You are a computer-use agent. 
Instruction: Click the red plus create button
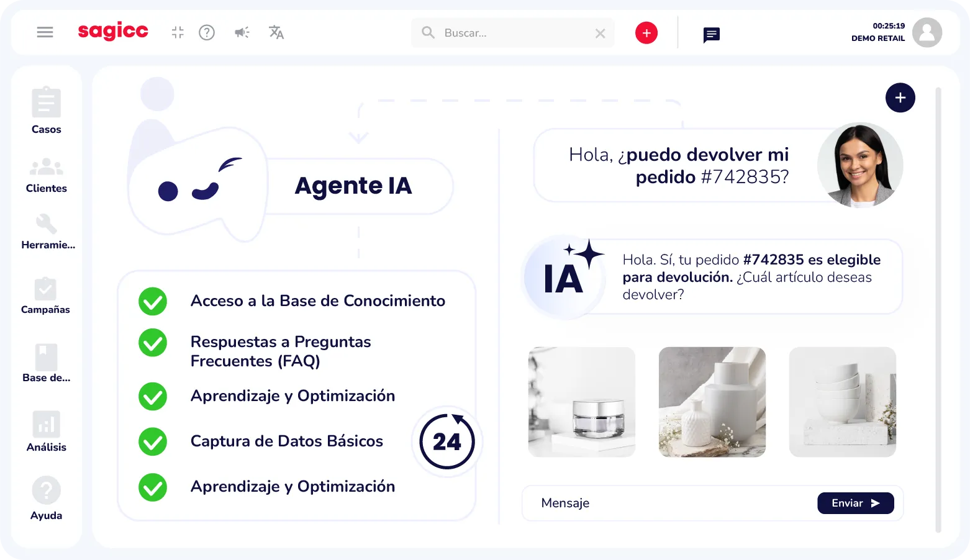[x=646, y=32]
